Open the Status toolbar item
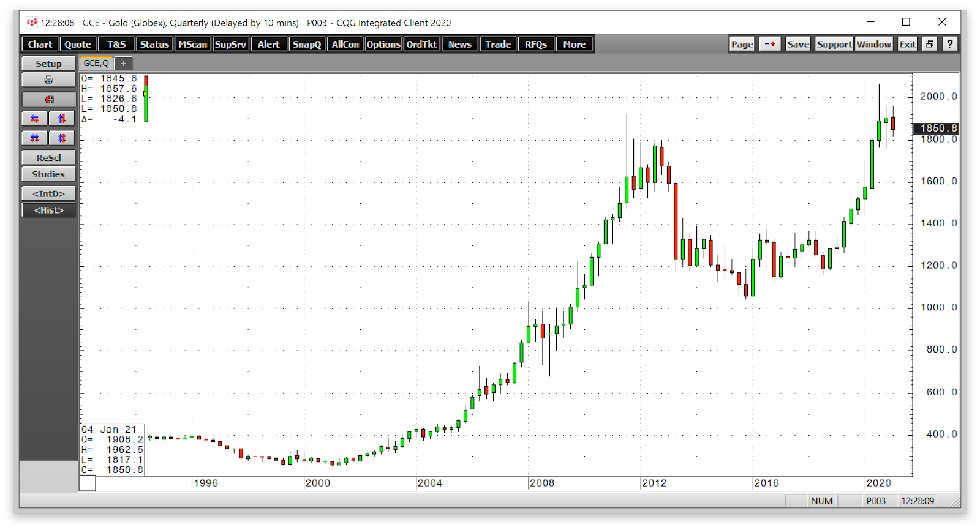Viewport: 980px width, 530px height. coord(154,44)
